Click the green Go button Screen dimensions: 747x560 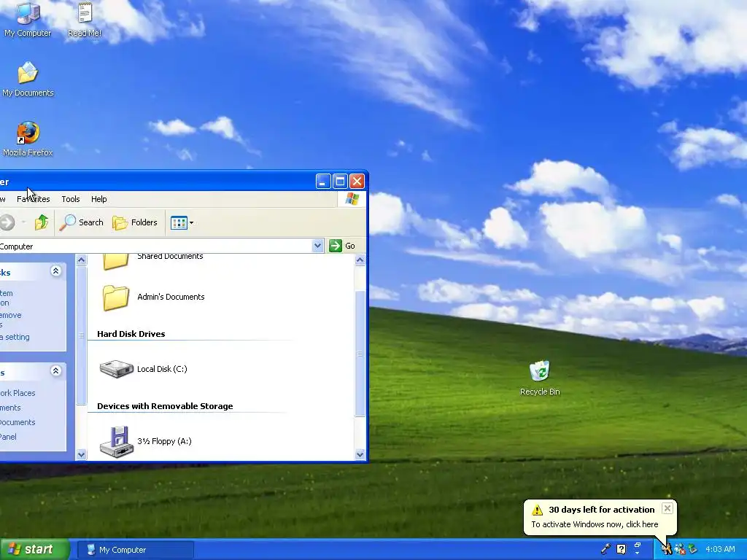click(342, 246)
